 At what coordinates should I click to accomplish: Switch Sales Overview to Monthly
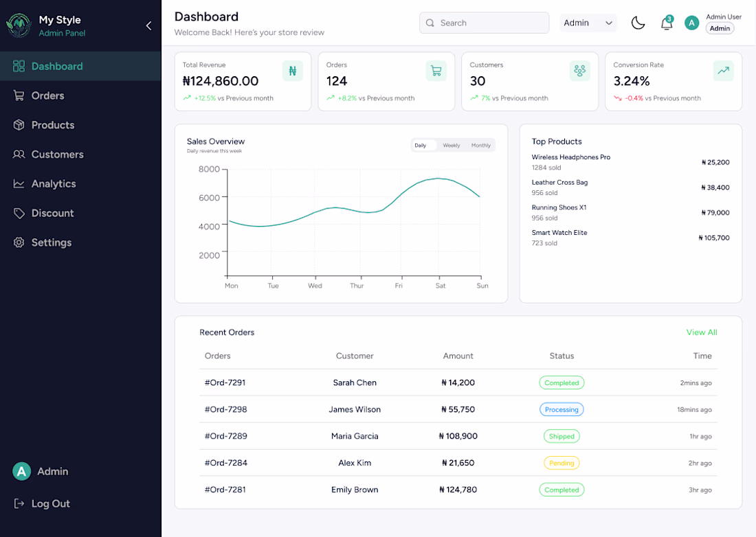tap(480, 145)
